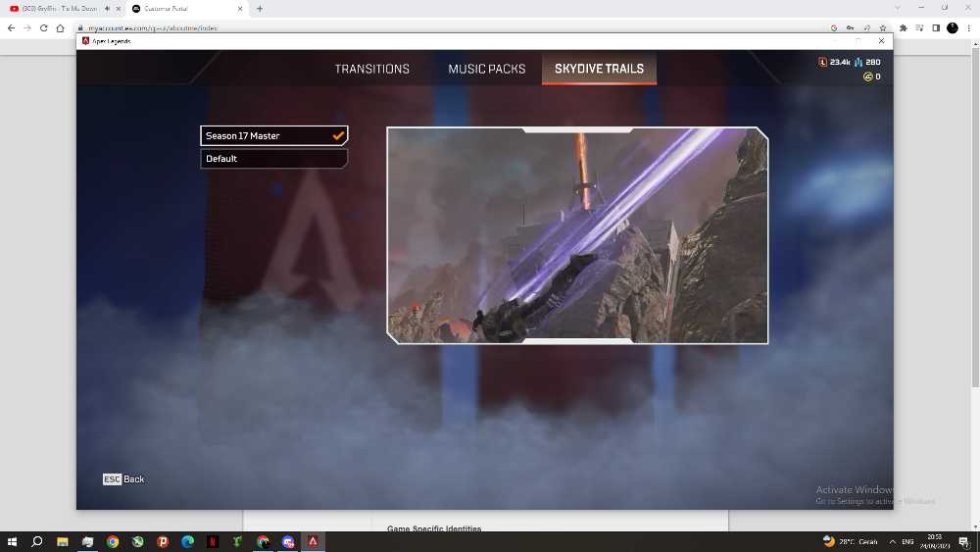980x552 pixels.
Task: Open the red P app on taskbar
Action: [x=163, y=541]
